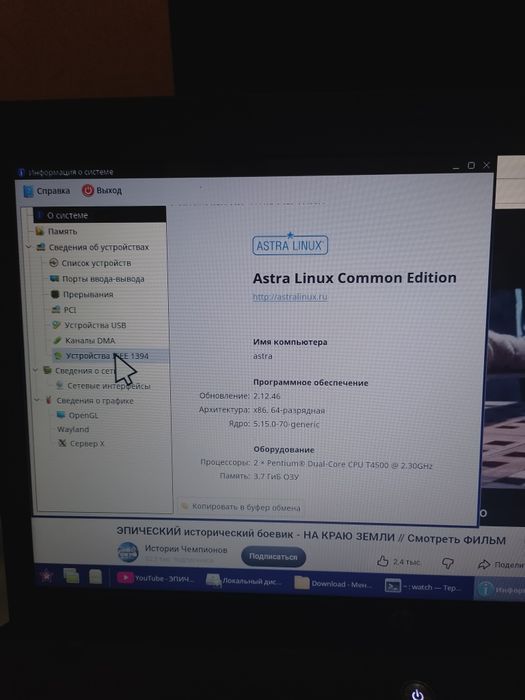525x700 pixels.
Task: Open the star start menu in taskbar
Action: [x=46, y=576]
